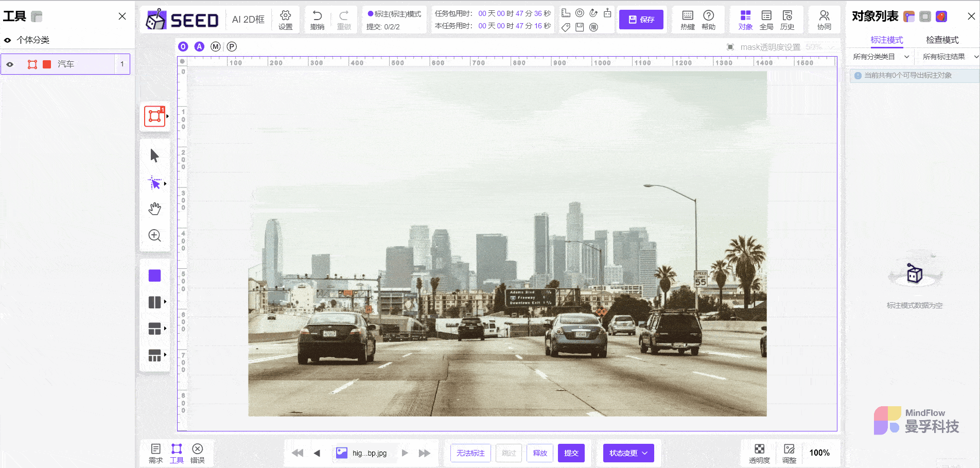The width and height of the screenshot is (980, 468).
Task: Click the circular timer icon in toolbar
Action: [580, 13]
